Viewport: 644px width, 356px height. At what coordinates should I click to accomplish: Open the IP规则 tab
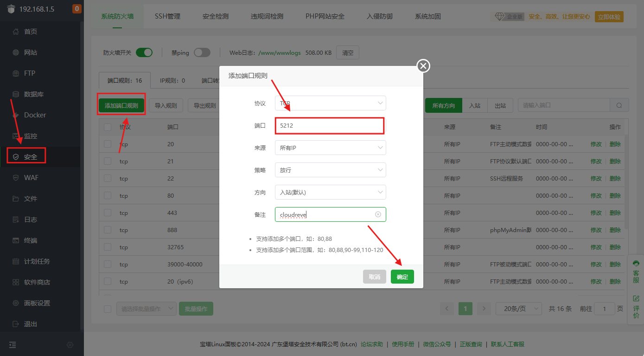coord(172,80)
